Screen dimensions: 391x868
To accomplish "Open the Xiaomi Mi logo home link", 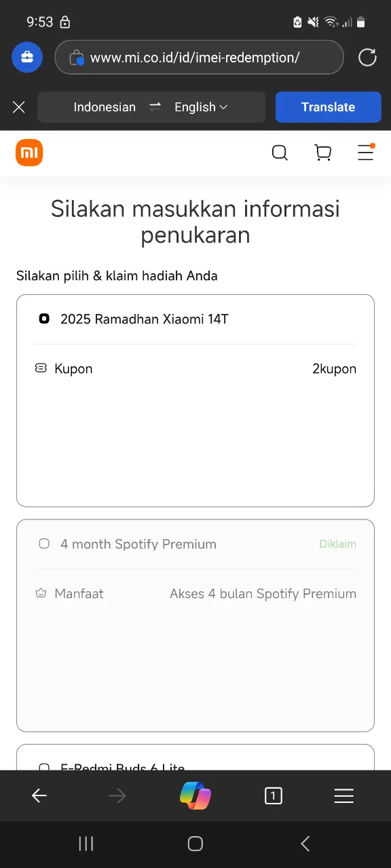I will pyautogui.click(x=29, y=153).
